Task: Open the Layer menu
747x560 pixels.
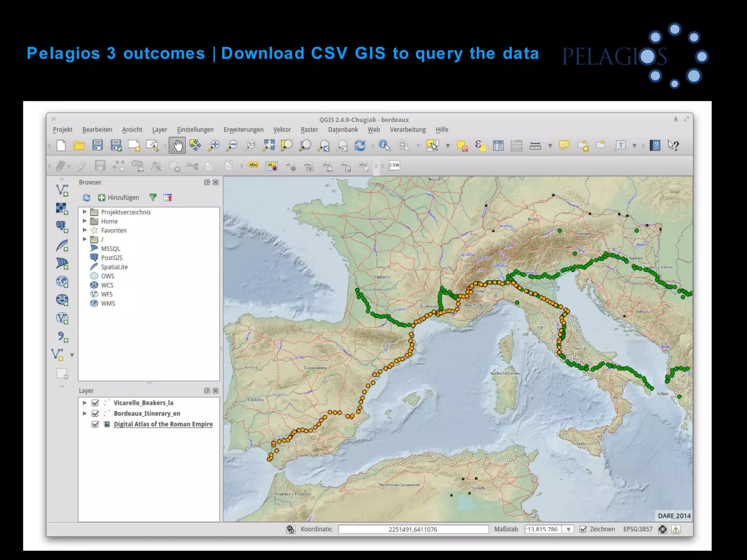Action: (159, 130)
